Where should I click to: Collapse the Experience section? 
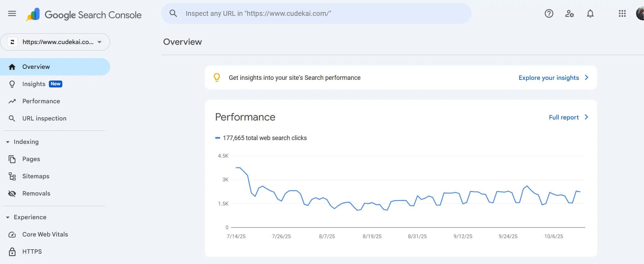(x=8, y=217)
